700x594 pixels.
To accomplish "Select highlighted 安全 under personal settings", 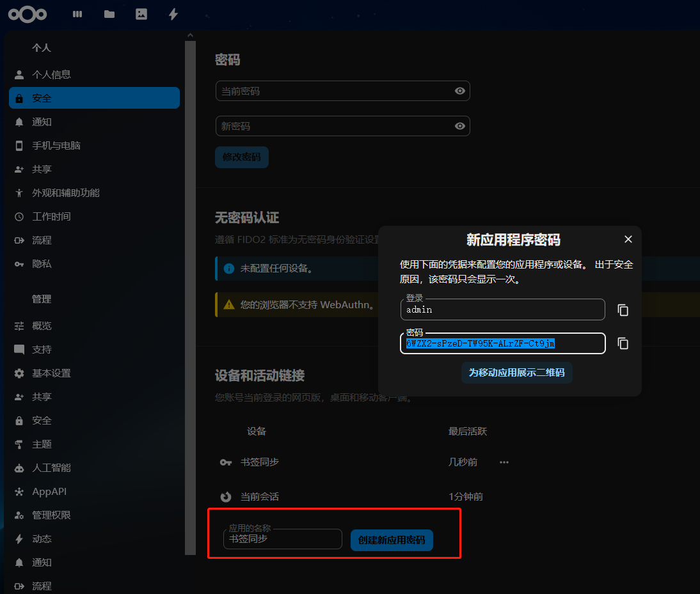I will (94, 98).
